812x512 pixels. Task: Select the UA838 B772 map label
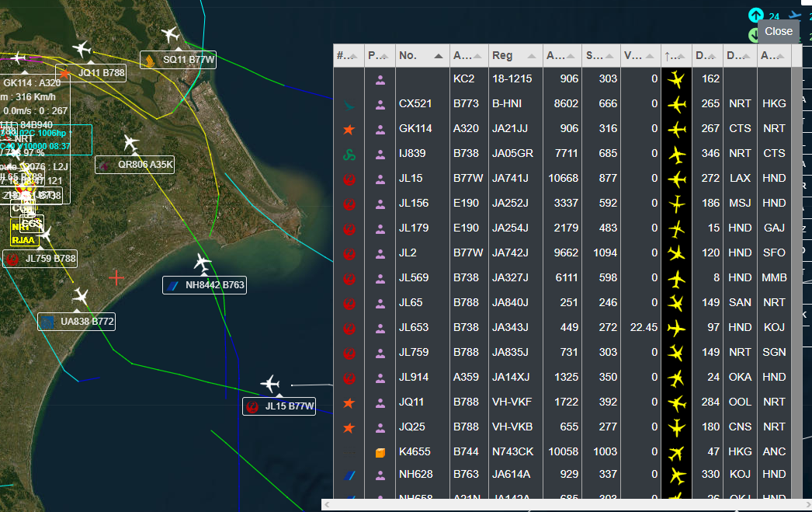[77, 322]
